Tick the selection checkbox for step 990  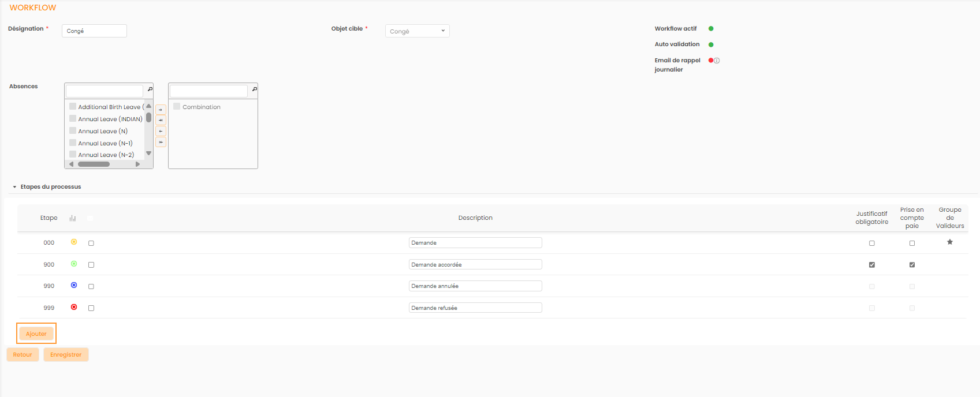[x=91, y=286]
